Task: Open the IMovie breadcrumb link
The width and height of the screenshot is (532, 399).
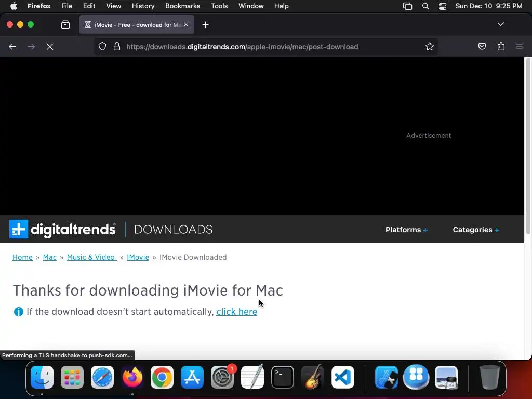Action: [x=138, y=257]
